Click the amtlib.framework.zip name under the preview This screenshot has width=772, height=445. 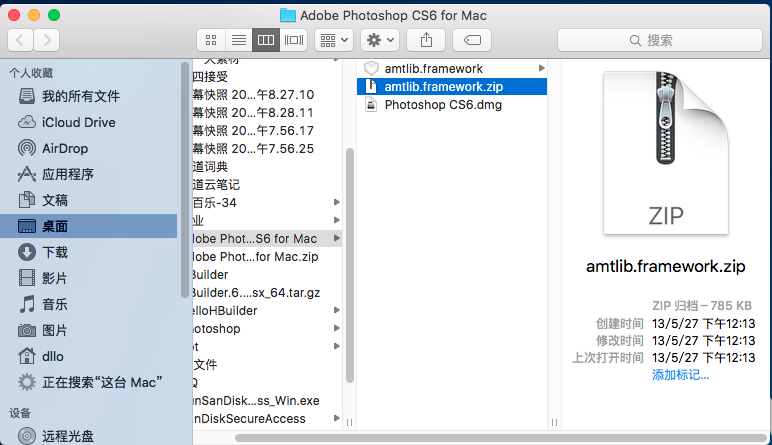click(x=666, y=266)
